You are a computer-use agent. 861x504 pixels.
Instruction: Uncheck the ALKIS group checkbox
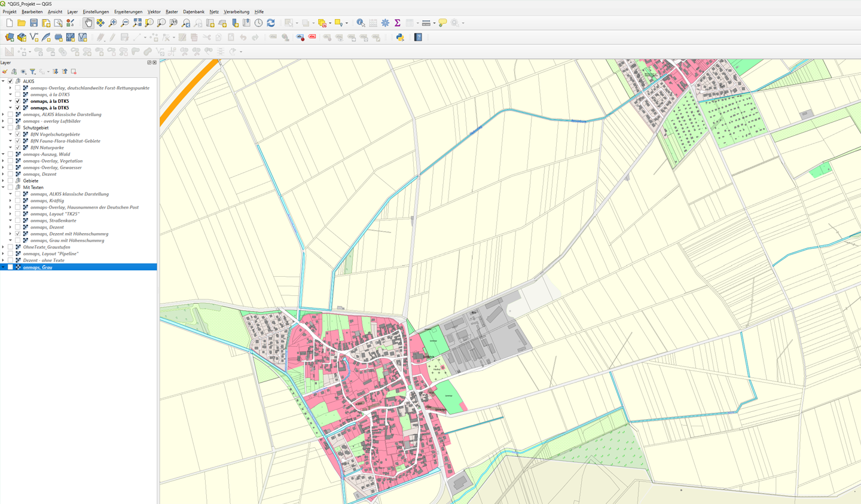[10, 81]
